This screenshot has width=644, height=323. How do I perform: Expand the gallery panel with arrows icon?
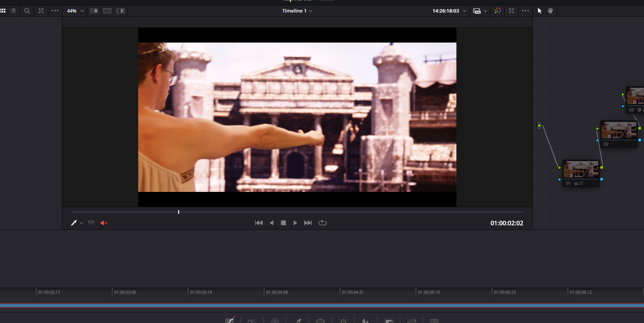pos(41,11)
